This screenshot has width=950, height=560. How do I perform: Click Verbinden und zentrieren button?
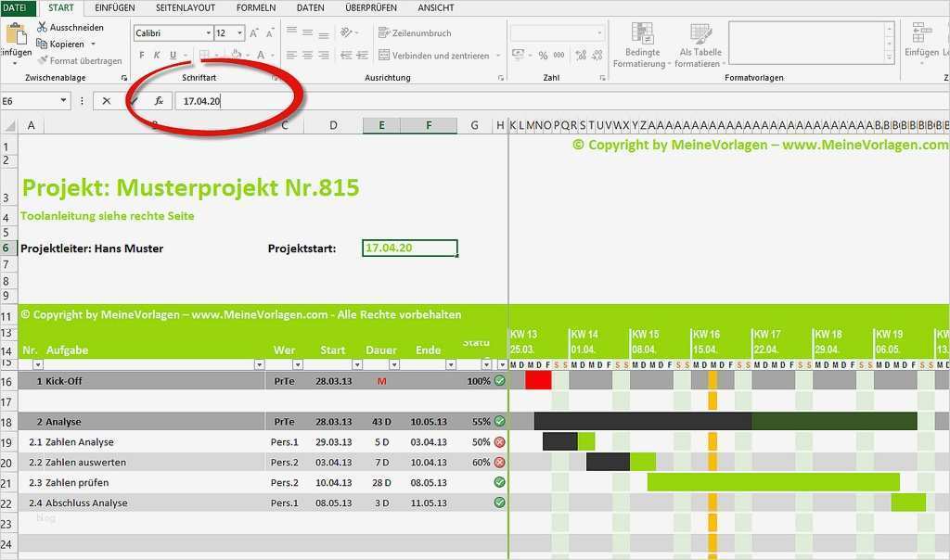434,55
